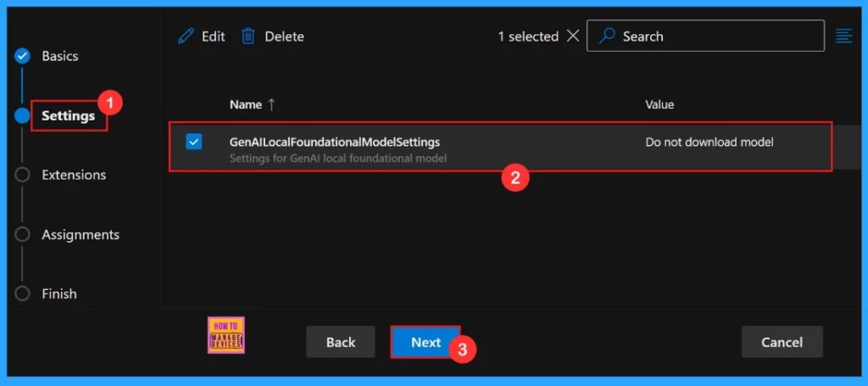The width and height of the screenshot is (868, 386).
Task: Click the Search magnifier icon
Action: [x=607, y=36]
